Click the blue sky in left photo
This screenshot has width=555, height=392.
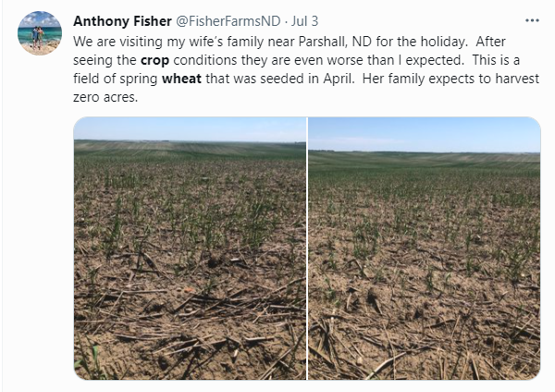pyautogui.click(x=190, y=129)
